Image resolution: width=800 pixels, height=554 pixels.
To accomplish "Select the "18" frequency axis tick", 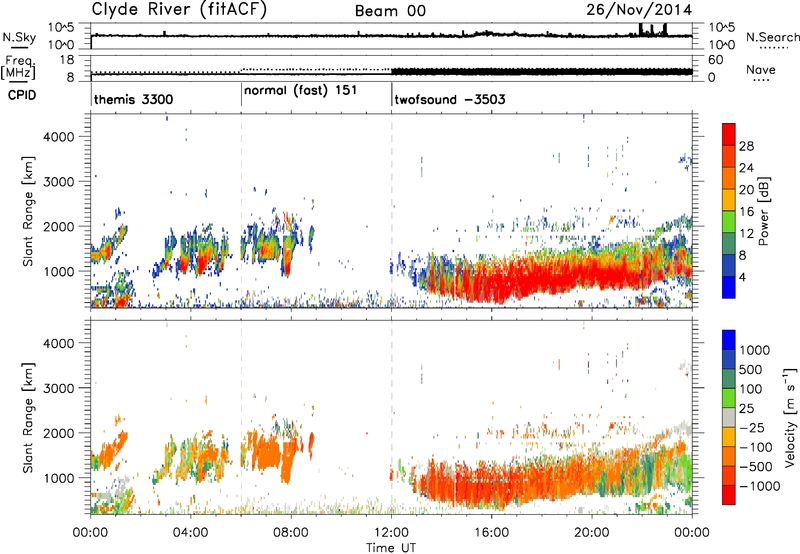I will tap(67, 60).
